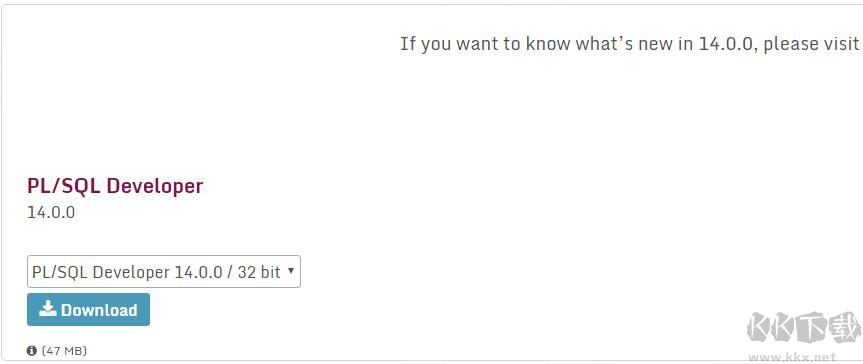Click the 14.0.0 version label under the heading
This screenshot has width=863, height=364.
[51, 212]
